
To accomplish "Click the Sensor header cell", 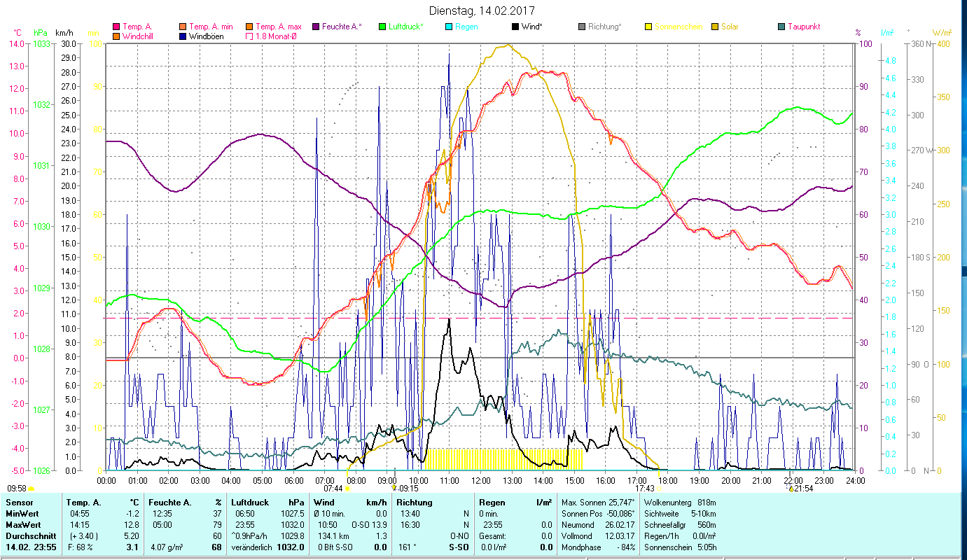I will (x=18, y=502).
